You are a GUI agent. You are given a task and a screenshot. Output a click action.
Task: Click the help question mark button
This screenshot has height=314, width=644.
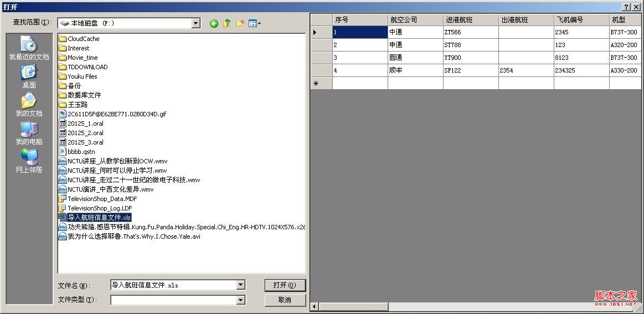[627, 7]
